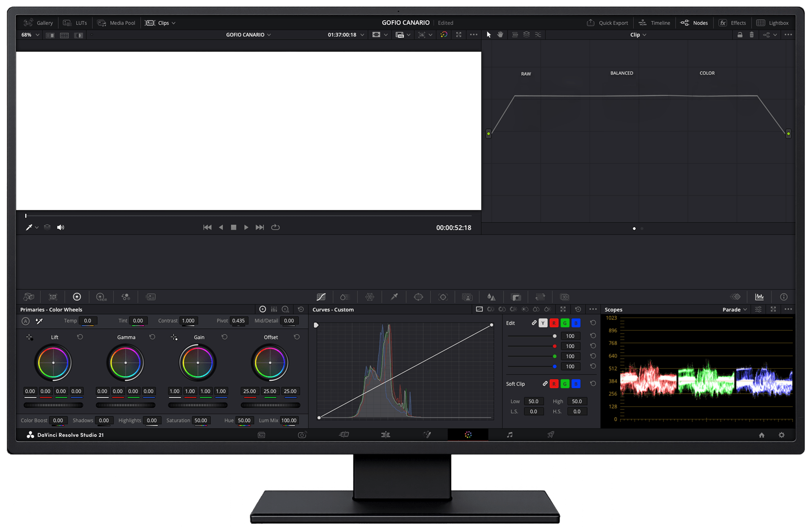812x528 pixels.
Task: Click the viewer playhead scrubber marker
Action: click(x=26, y=216)
